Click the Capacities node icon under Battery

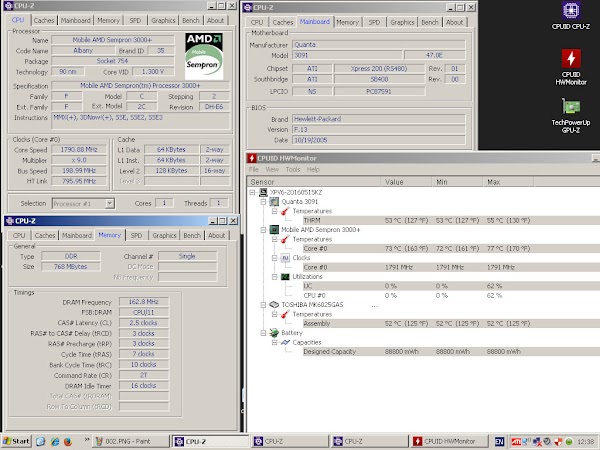pyautogui.click(x=285, y=342)
